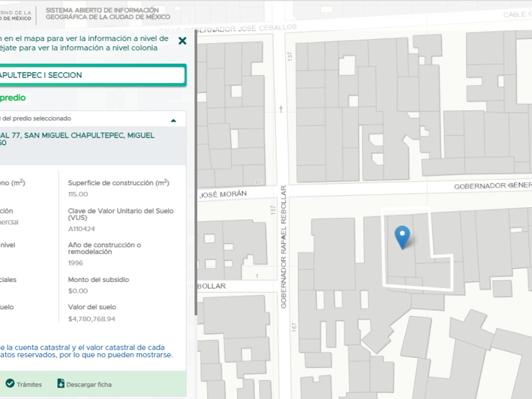Collapse the selected predio section arrow
532x399 pixels.
tap(174, 120)
